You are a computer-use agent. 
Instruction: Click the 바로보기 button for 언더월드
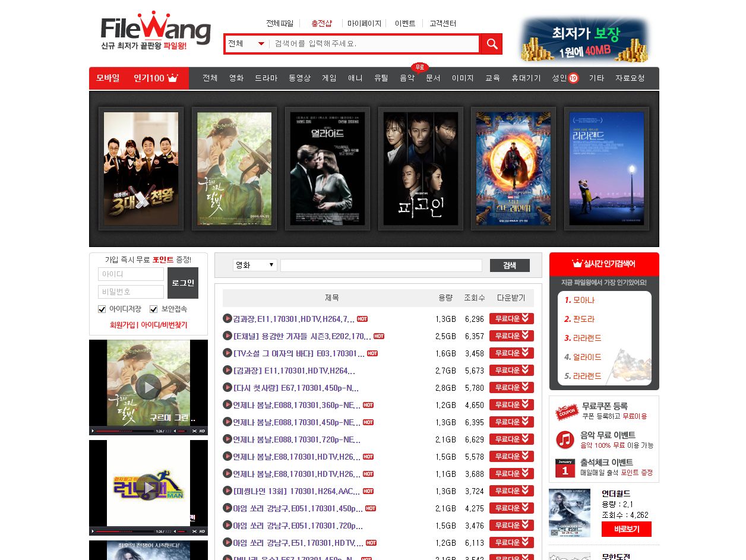pyautogui.click(x=626, y=529)
